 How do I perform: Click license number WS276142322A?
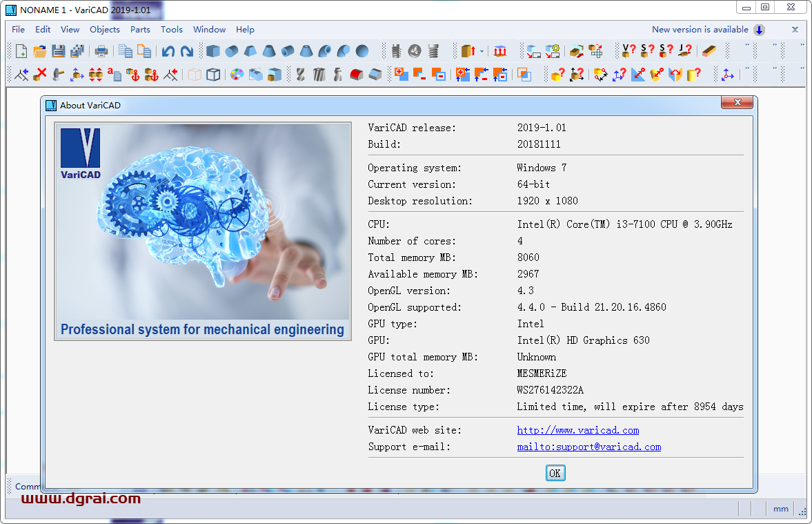(550, 390)
